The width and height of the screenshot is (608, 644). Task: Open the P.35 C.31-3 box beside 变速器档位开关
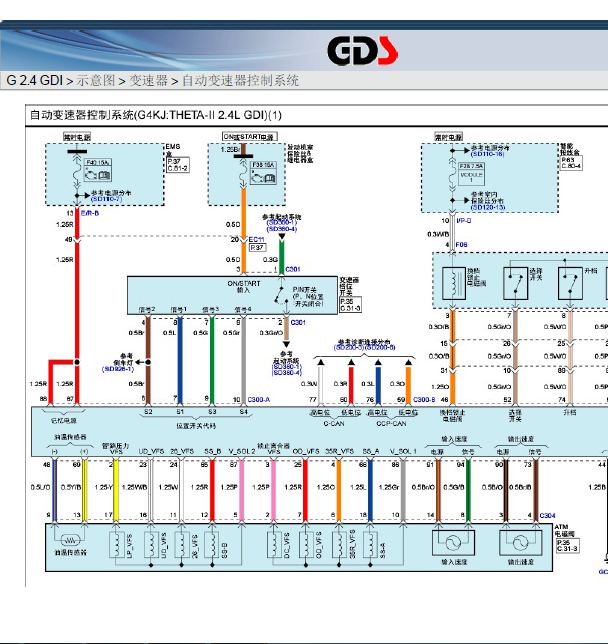click(350, 304)
